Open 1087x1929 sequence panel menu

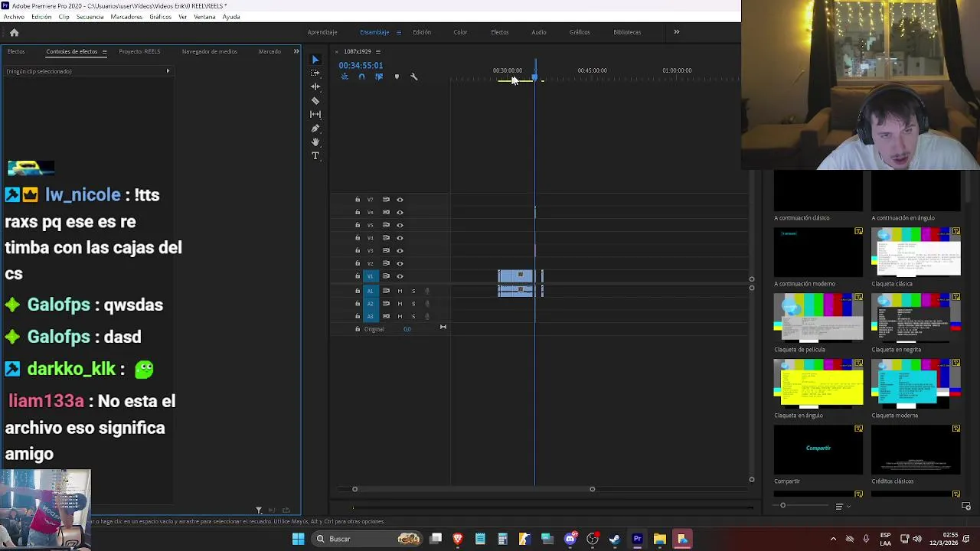click(x=378, y=51)
